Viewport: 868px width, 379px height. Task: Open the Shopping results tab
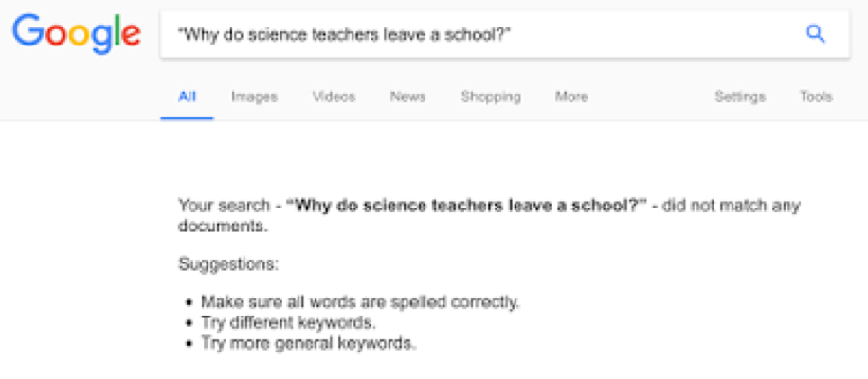click(x=491, y=98)
